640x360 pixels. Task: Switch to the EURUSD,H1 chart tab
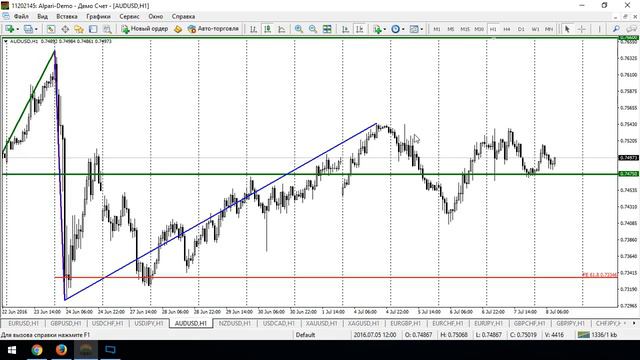pos(24,323)
